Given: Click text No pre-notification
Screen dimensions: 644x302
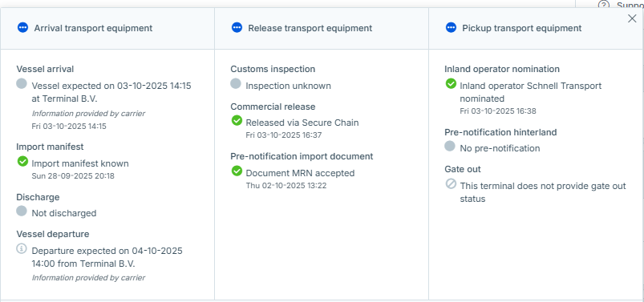Looking at the screenshot, I should (500, 148).
